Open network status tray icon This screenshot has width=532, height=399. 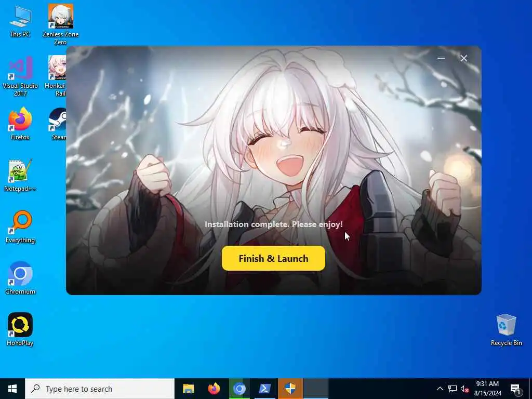453,389
